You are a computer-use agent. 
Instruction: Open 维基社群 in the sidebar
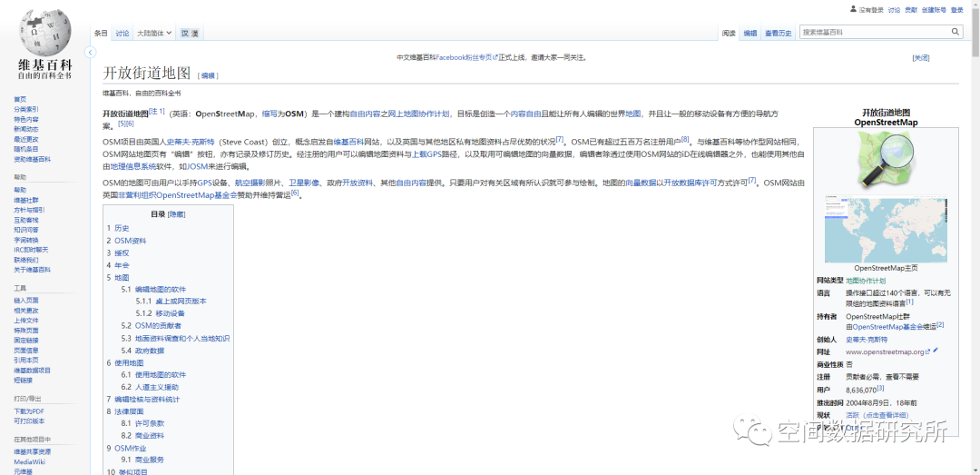(26, 201)
